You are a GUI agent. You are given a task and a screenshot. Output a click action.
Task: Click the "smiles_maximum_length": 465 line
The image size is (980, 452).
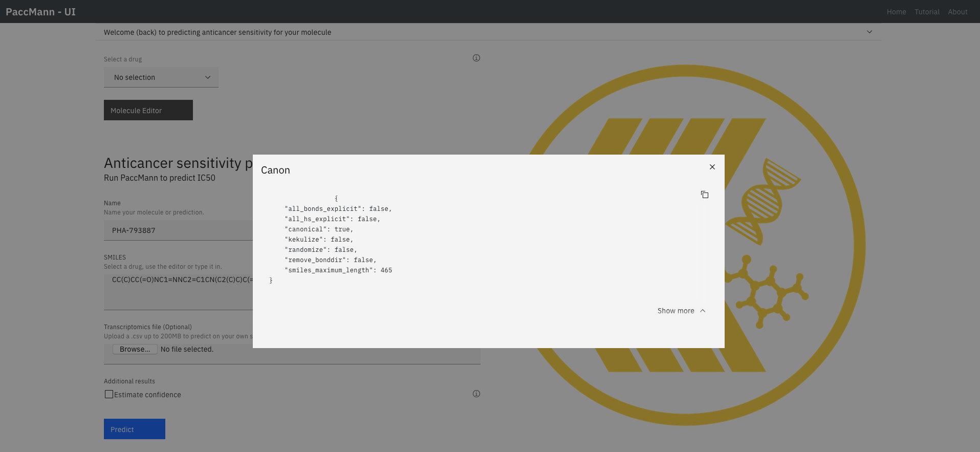(x=338, y=270)
